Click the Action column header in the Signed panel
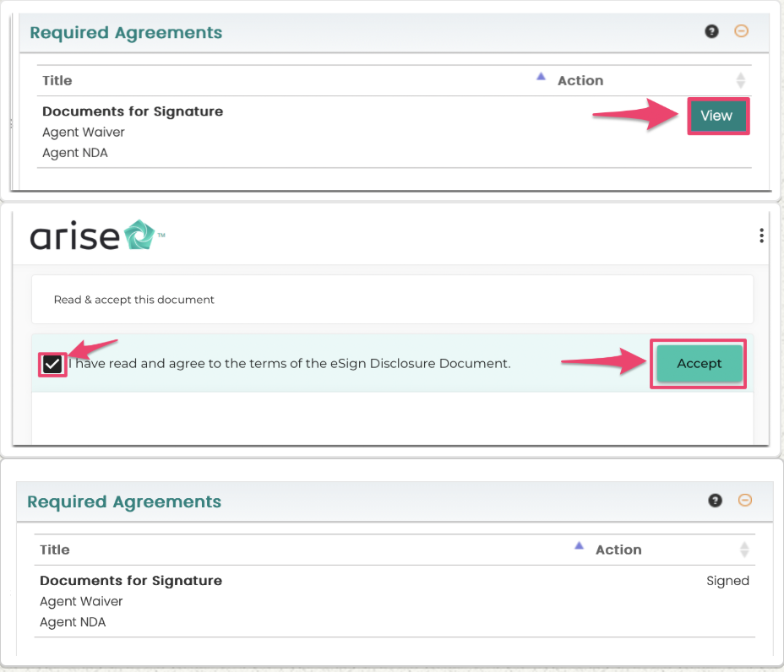784x672 pixels. coord(618,550)
